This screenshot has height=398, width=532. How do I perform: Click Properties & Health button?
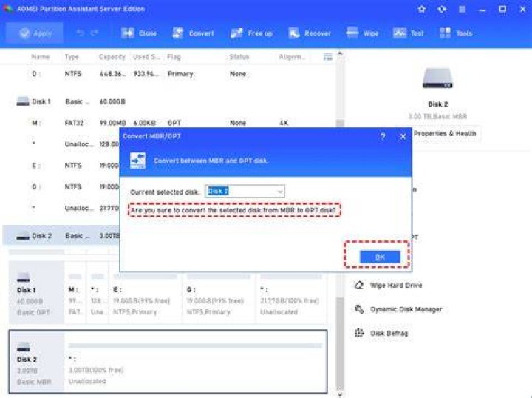coord(445,133)
